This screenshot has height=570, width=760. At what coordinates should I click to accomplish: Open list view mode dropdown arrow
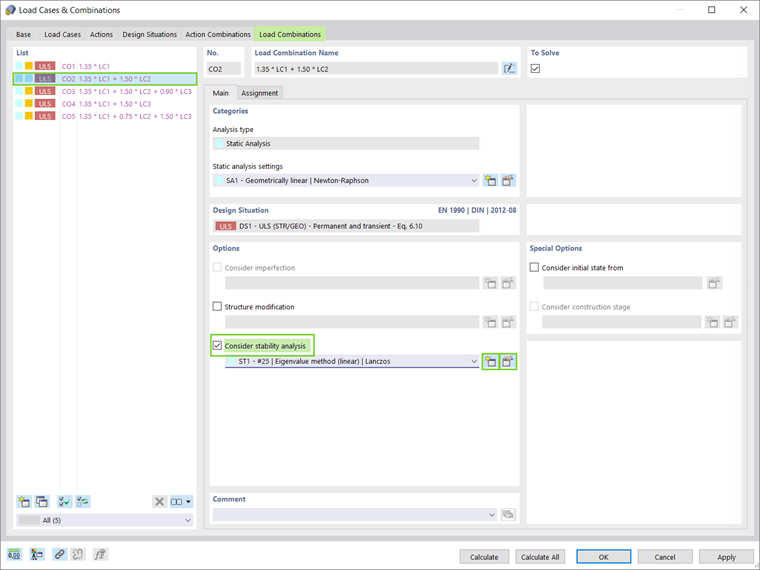[189, 502]
